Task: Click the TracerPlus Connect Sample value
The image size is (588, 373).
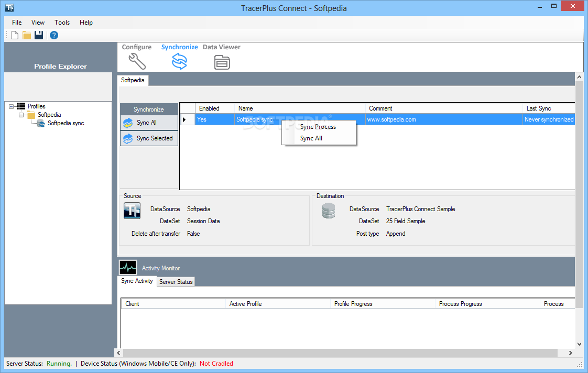Action: (x=421, y=209)
